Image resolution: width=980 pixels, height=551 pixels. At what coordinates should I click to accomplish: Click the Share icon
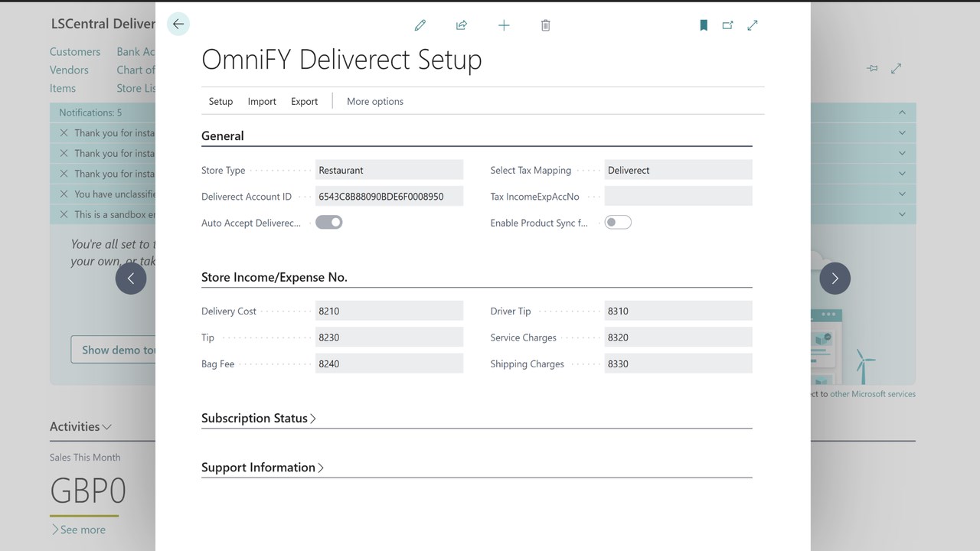click(462, 25)
